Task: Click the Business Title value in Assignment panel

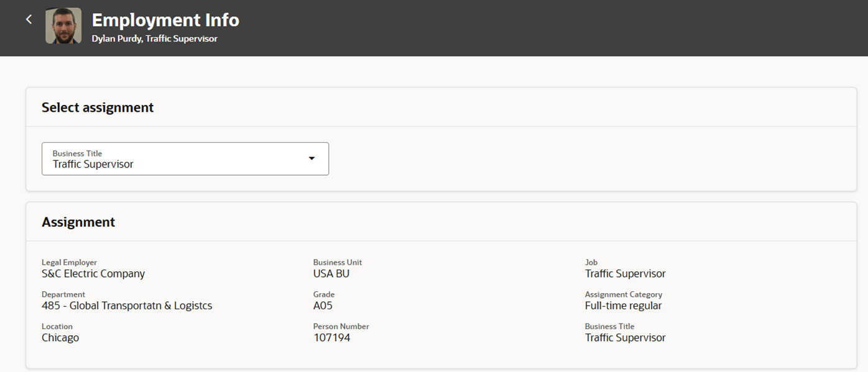Action: click(x=625, y=338)
